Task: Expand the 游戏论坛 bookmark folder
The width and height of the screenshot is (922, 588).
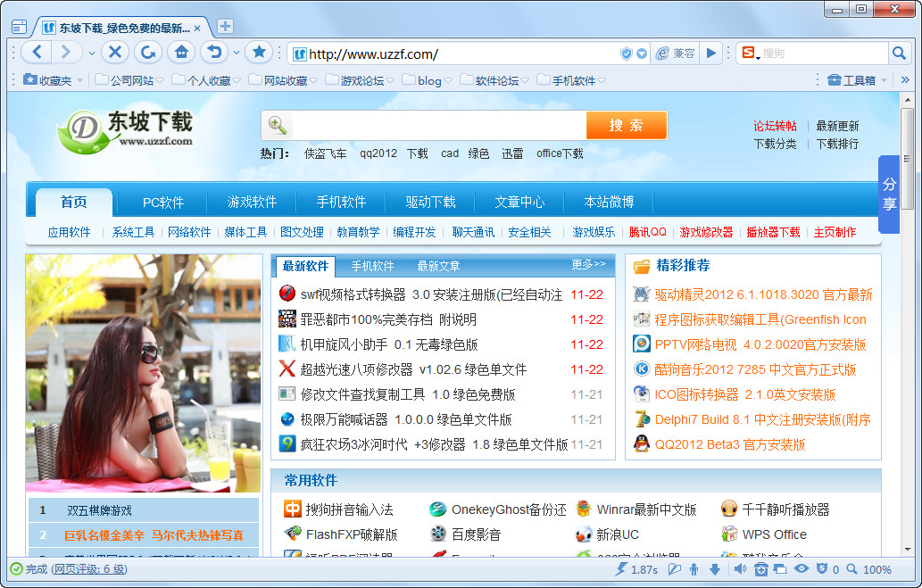Action: point(360,80)
